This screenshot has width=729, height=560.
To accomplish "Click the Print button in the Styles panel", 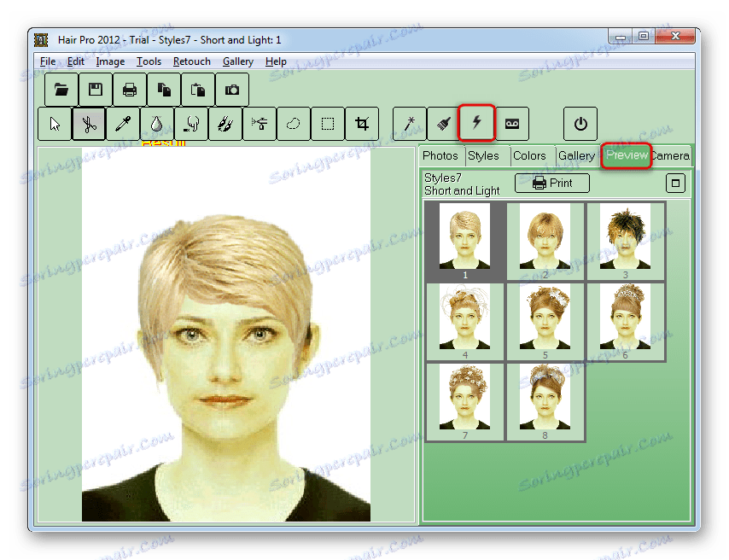I will tap(552, 184).
